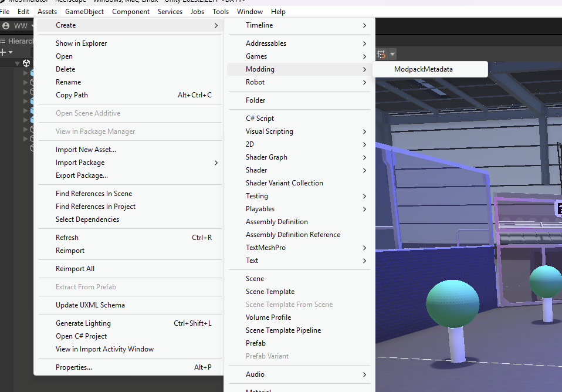The height and width of the screenshot is (392, 562).
Task: Click the account avatar icon next to WW
Action: click(x=6, y=25)
